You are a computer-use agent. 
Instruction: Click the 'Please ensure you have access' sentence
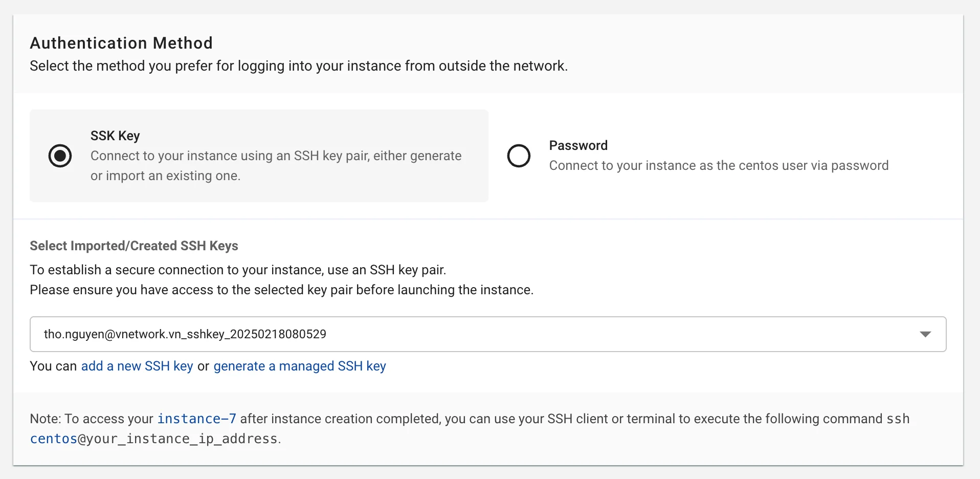281,290
